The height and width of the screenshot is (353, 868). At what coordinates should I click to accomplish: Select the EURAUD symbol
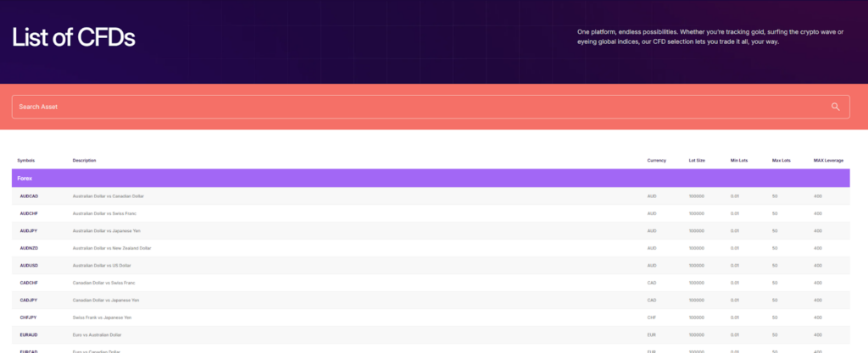point(29,334)
